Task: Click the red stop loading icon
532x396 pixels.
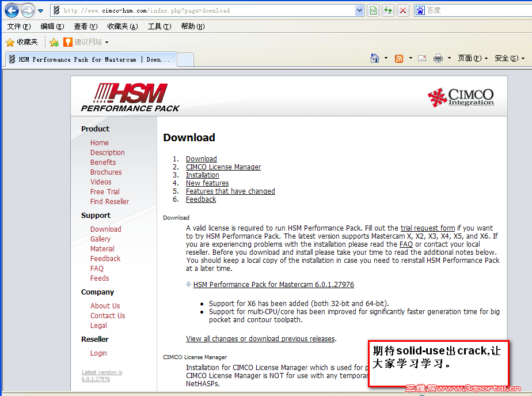Action: [x=402, y=10]
